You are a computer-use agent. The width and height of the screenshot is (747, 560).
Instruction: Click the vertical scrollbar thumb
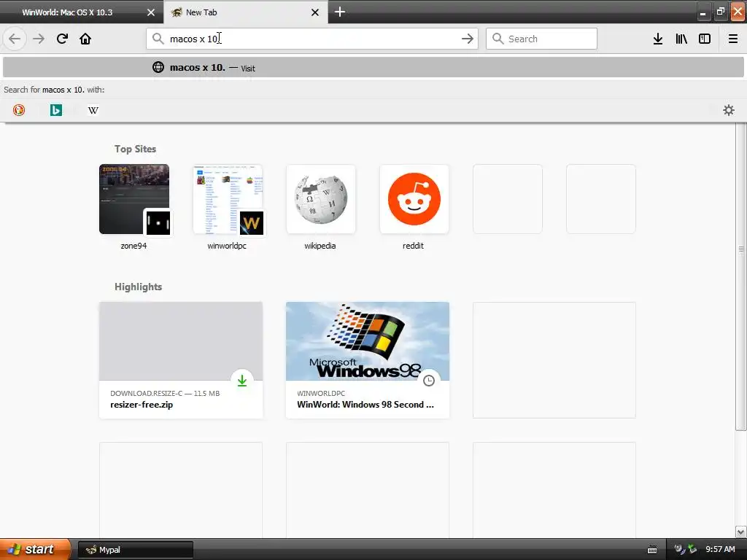click(741, 276)
